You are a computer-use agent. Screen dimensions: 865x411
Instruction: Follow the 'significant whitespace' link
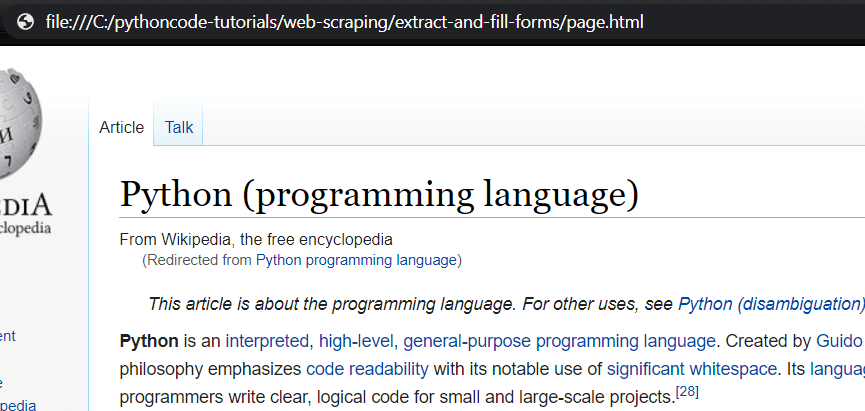coord(692,369)
